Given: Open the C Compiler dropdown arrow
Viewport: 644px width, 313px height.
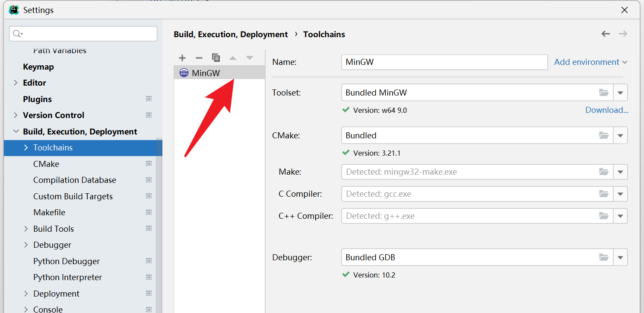Looking at the screenshot, I should pyautogui.click(x=620, y=194).
